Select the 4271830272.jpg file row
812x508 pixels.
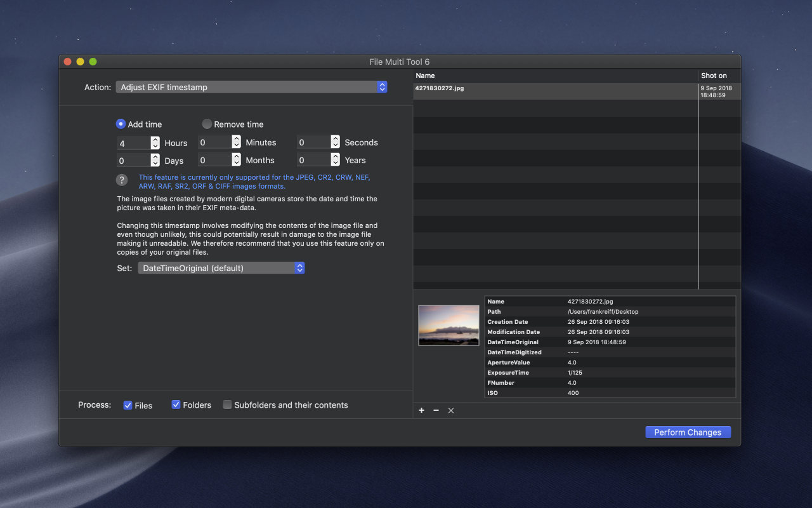point(577,91)
